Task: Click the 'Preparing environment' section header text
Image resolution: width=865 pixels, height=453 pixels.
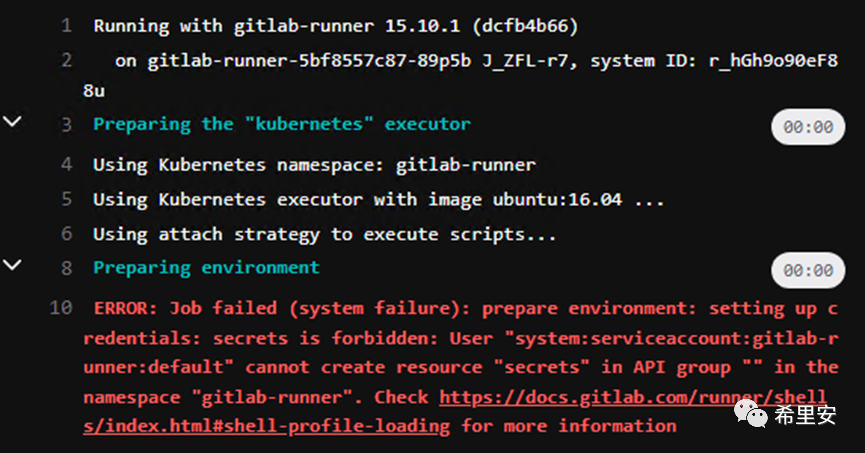Action: (206, 268)
